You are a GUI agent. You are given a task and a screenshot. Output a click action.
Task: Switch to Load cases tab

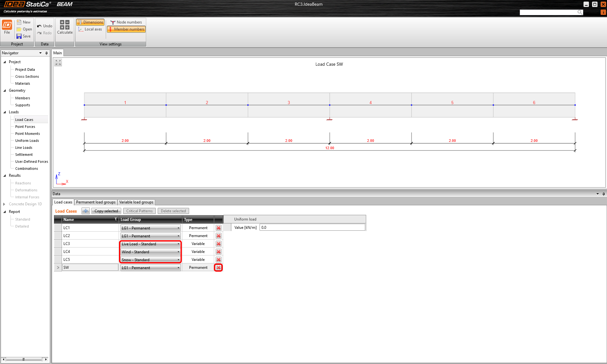point(63,202)
